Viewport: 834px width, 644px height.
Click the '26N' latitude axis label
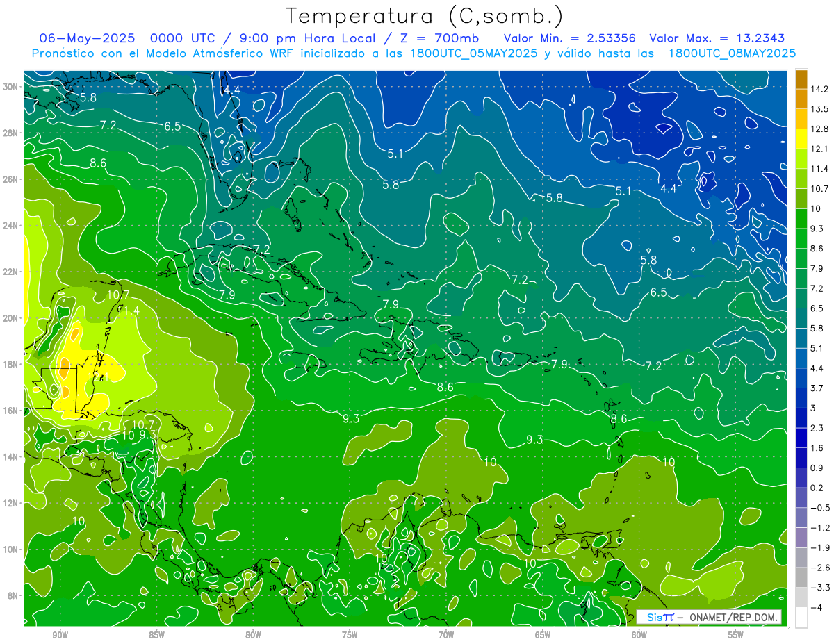point(12,179)
